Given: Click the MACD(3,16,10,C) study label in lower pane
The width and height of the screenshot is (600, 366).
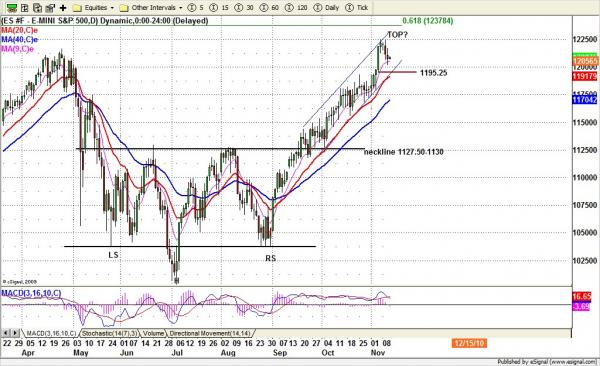Looking at the screenshot, I should (x=31, y=293).
